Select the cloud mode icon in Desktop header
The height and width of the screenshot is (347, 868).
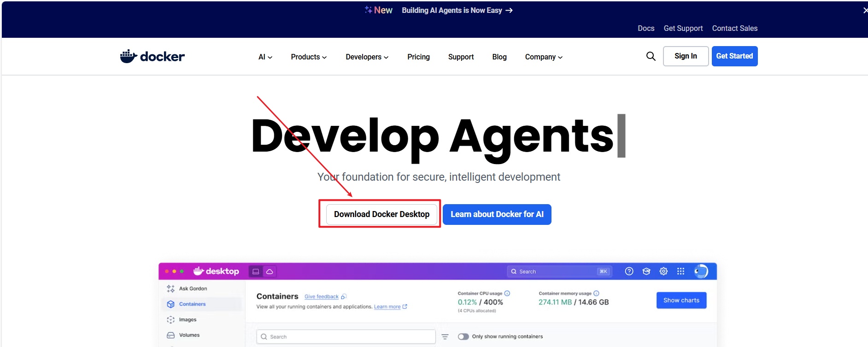[270, 271]
